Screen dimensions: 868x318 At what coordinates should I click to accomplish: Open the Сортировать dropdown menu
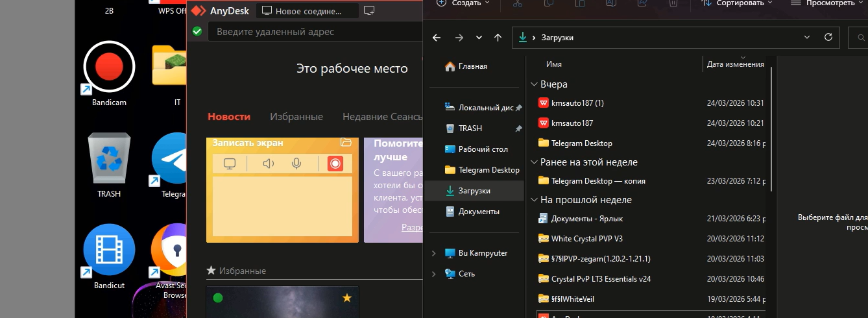tap(738, 3)
